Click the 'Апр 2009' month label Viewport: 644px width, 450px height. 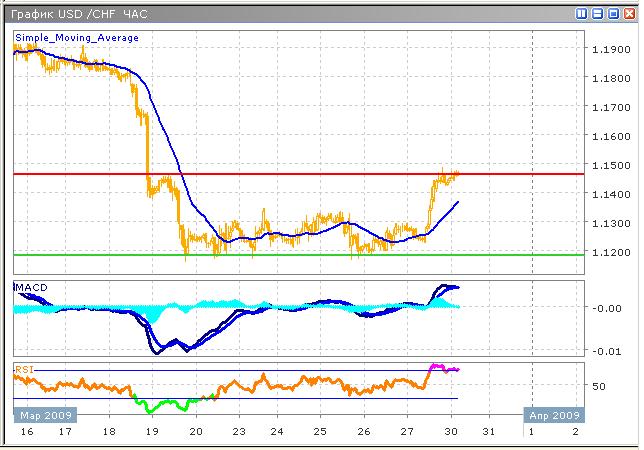tap(552, 414)
